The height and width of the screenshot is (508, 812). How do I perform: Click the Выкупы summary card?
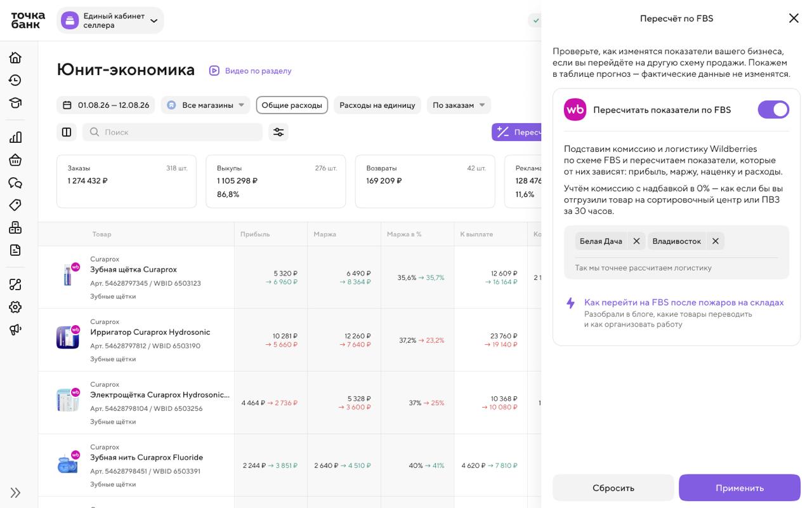coord(275,182)
